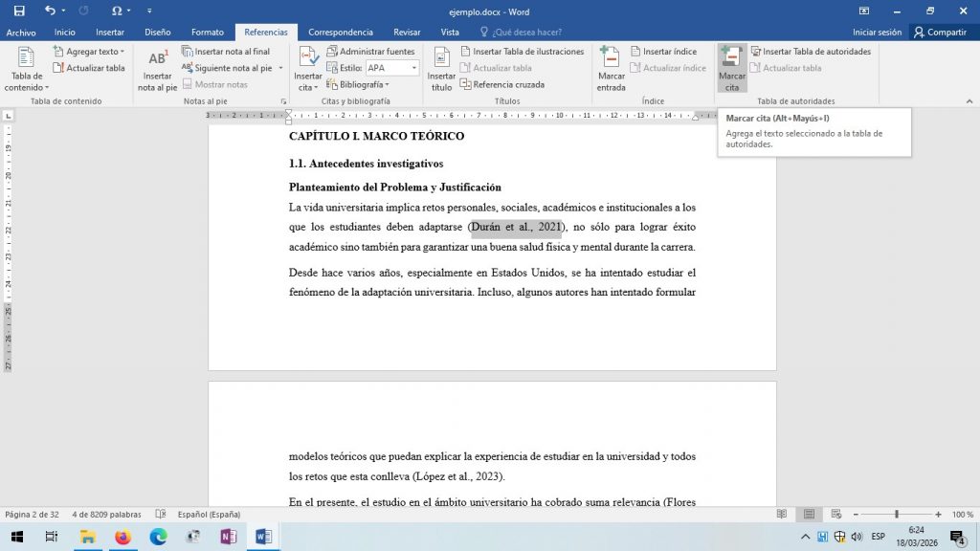Click Insertar Tabla de ilustraciones
The width and height of the screenshot is (980, 551).
pyautogui.click(x=523, y=52)
